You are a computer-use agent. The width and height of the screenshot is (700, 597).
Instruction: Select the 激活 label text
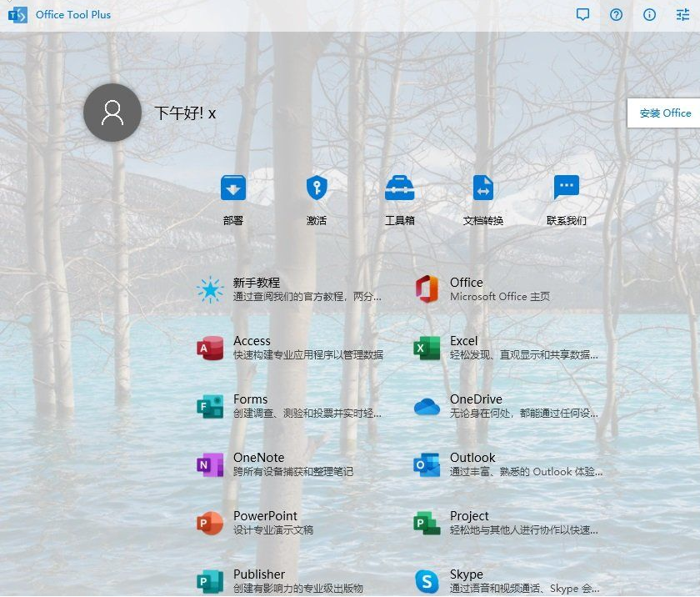(x=317, y=221)
